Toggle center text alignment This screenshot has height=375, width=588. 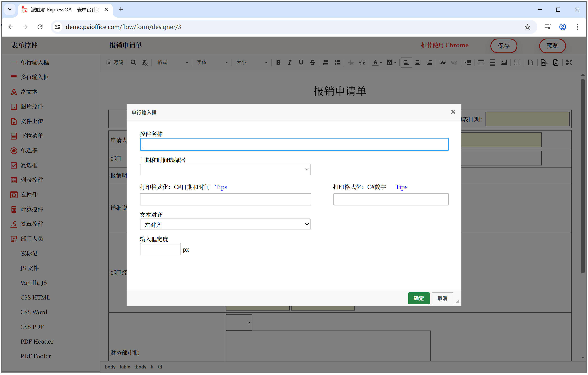pyautogui.click(x=417, y=63)
